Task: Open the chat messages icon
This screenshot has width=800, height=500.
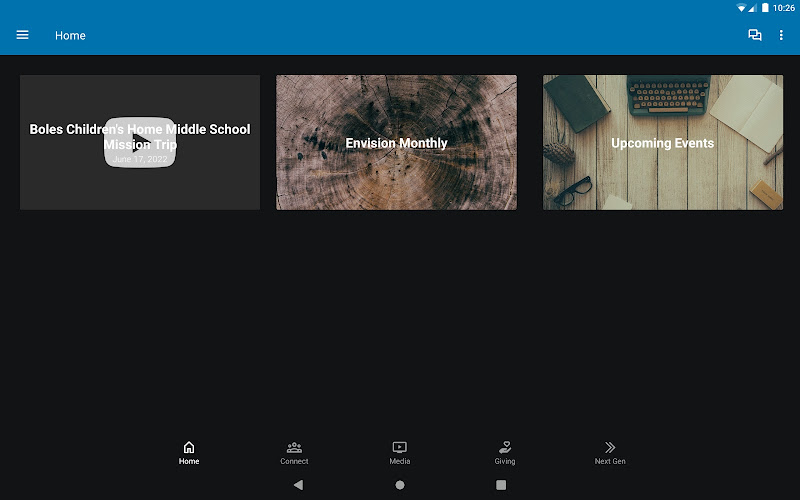Action: (x=755, y=35)
